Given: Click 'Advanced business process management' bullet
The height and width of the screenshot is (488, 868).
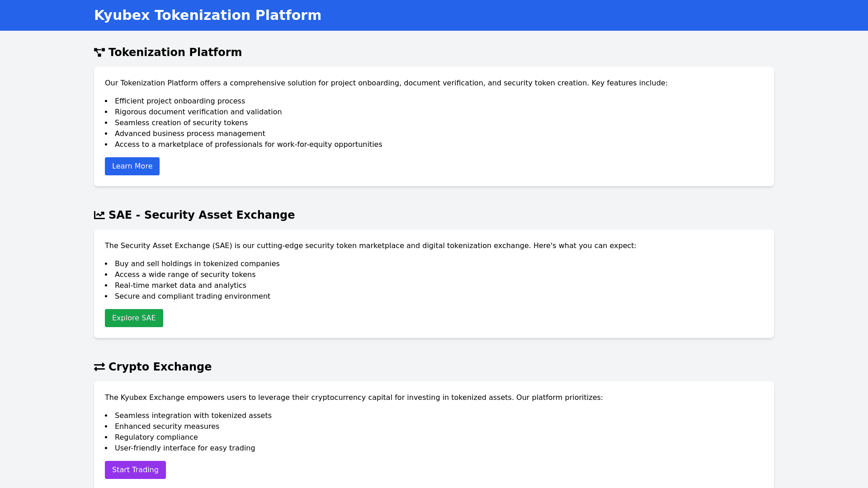Looking at the screenshot, I should (189, 134).
